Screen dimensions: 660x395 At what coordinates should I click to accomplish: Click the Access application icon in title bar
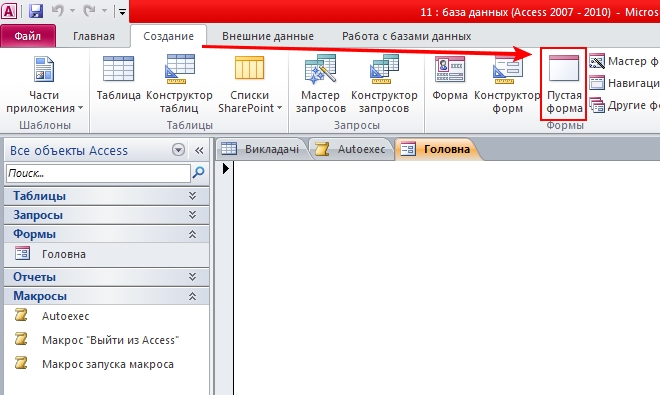tap(9, 11)
